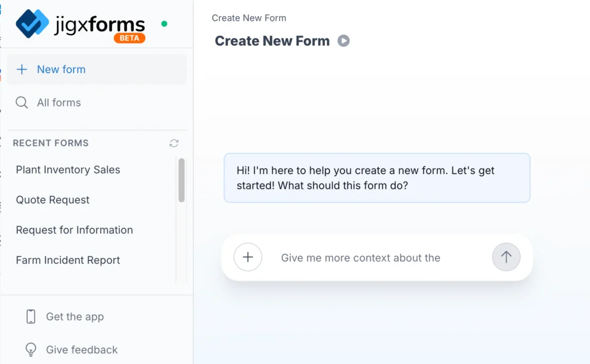Open the Farm Incident Report form
The image size is (590, 364).
point(68,260)
